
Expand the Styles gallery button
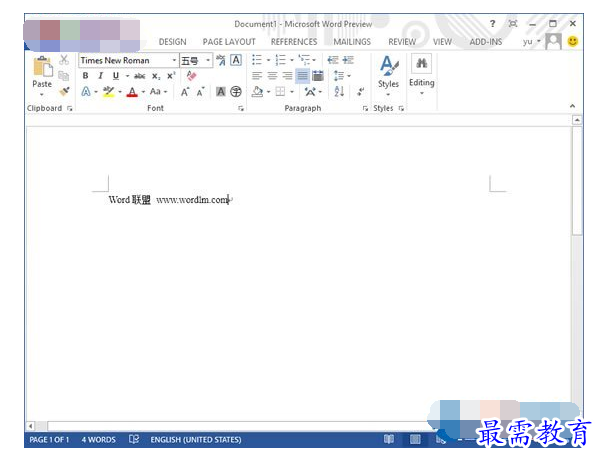tap(388, 76)
